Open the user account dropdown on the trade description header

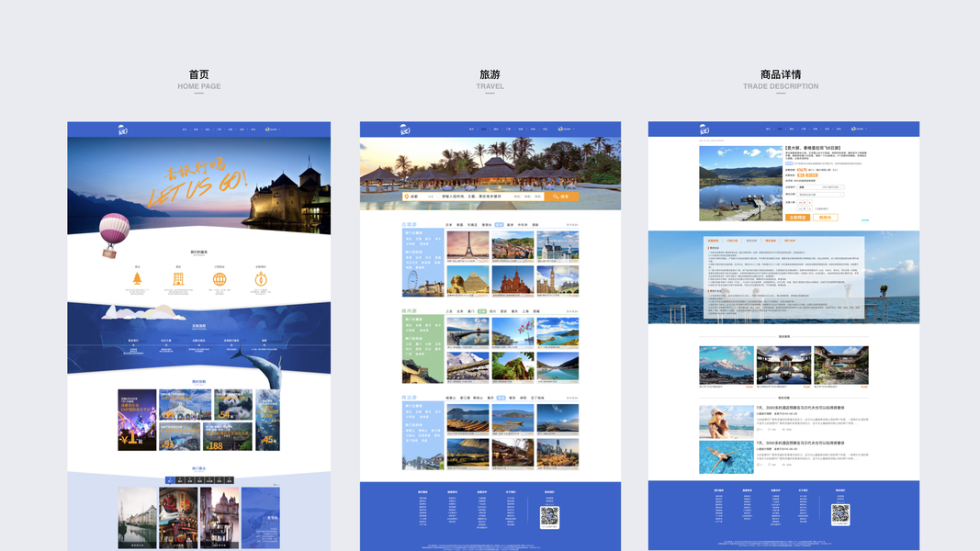[860, 129]
